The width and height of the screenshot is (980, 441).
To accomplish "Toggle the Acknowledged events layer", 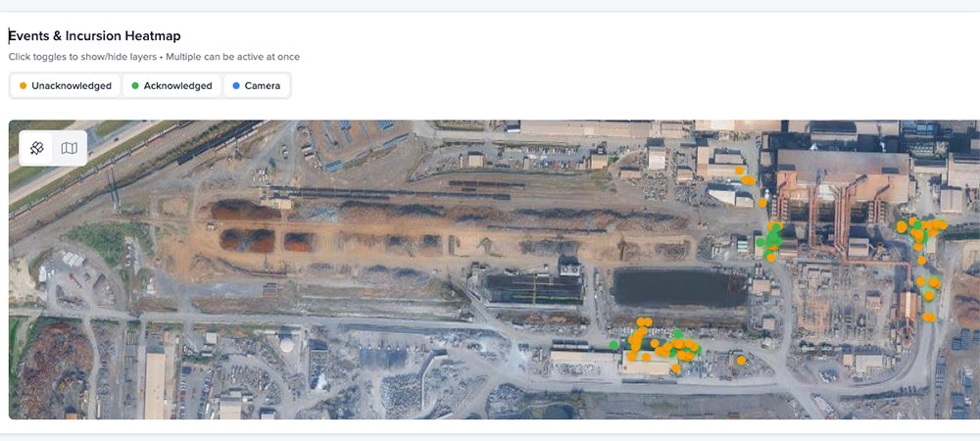I will (x=171, y=85).
